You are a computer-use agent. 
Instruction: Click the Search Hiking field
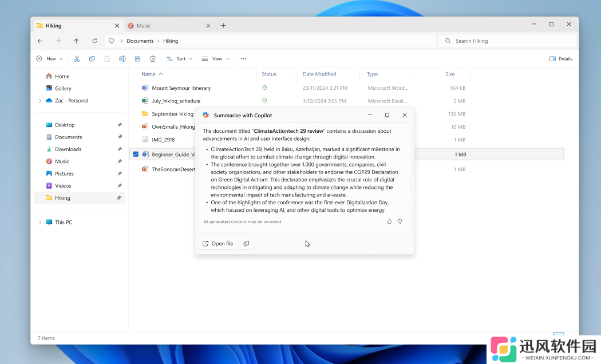click(507, 41)
